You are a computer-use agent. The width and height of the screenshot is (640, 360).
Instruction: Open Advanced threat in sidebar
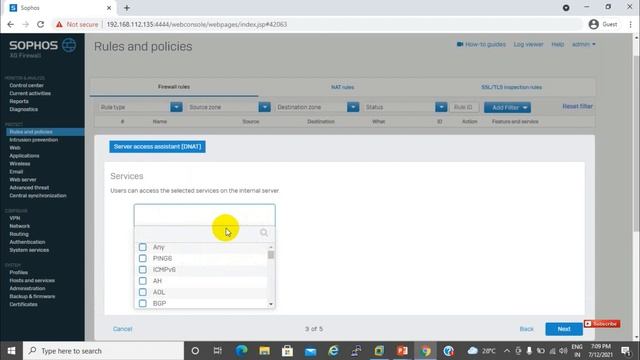[x=29, y=188]
